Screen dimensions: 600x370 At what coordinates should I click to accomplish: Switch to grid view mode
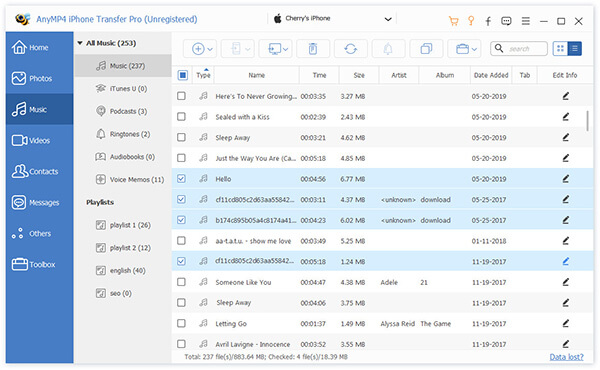[560, 49]
